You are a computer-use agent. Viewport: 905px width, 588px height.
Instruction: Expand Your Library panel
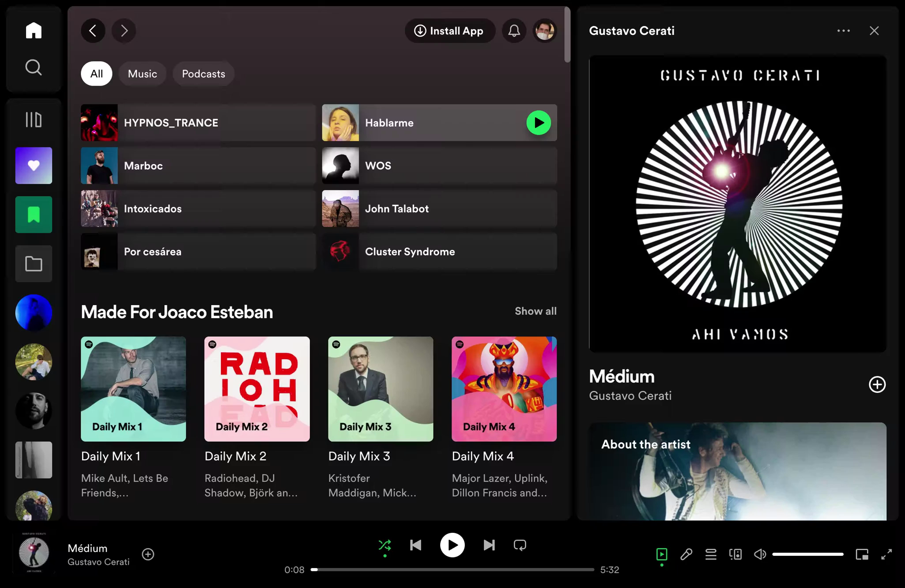pyautogui.click(x=34, y=120)
